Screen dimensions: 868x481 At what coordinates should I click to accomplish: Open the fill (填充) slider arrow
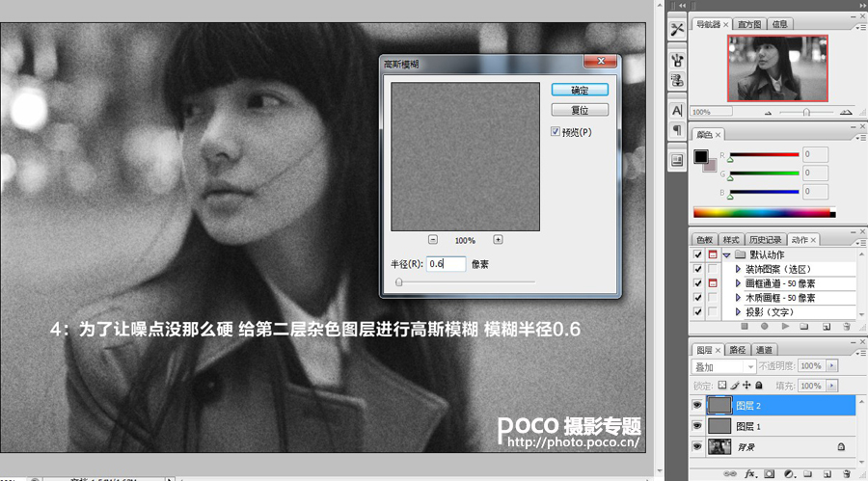[x=832, y=386]
